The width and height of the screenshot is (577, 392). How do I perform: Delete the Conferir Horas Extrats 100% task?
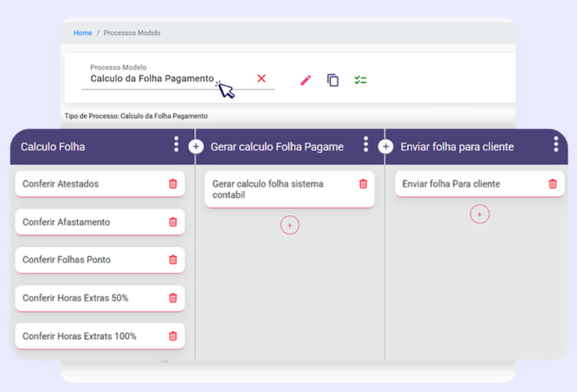(x=173, y=337)
